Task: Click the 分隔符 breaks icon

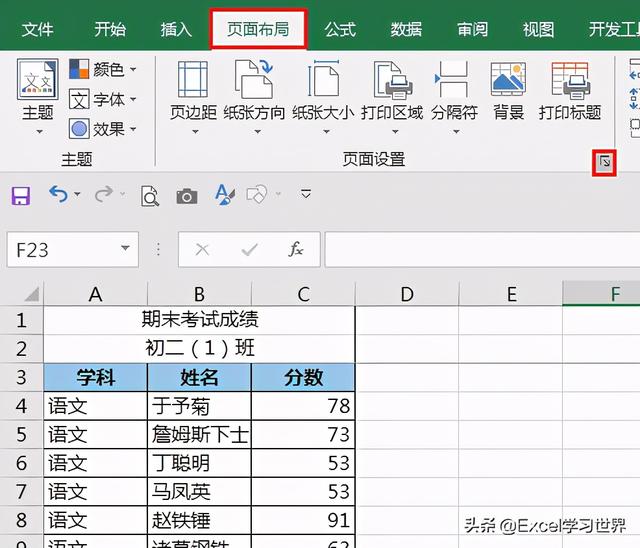Action: [x=453, y=79]
